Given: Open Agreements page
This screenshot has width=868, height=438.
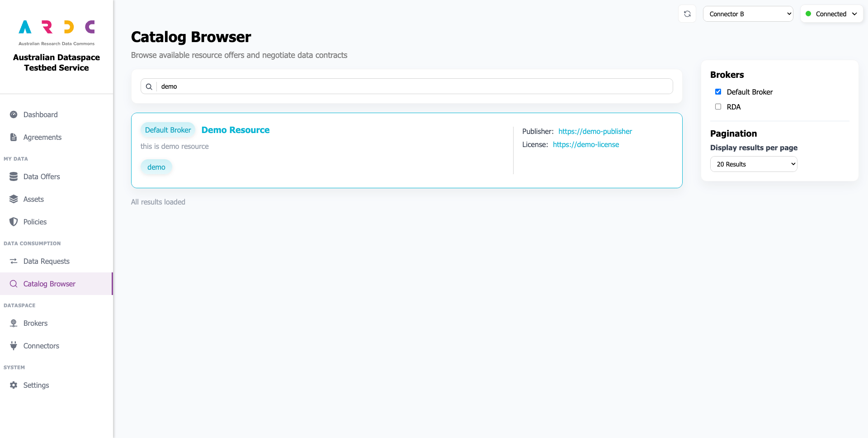Looking at the screenshot, I should click(x=57, y=137).
